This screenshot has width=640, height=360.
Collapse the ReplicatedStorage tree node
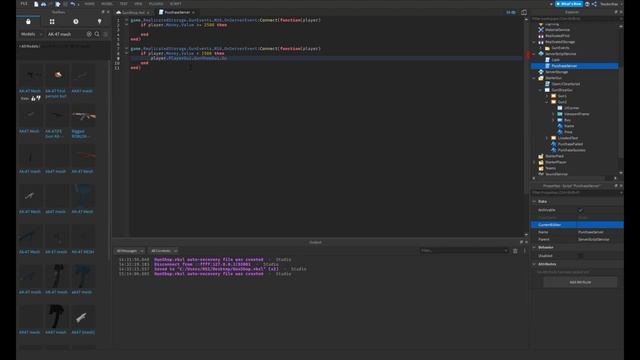pyautogui.click(x=534, y=42)
